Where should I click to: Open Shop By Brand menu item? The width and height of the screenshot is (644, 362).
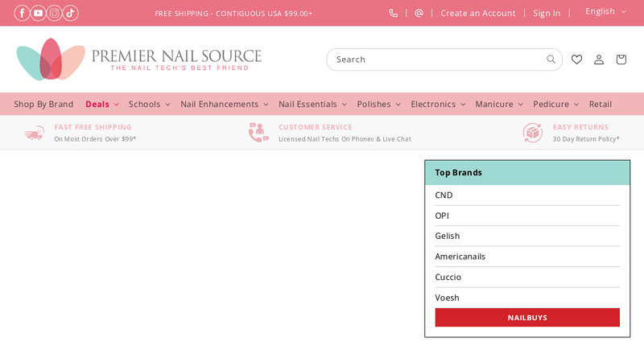(43, 105)
